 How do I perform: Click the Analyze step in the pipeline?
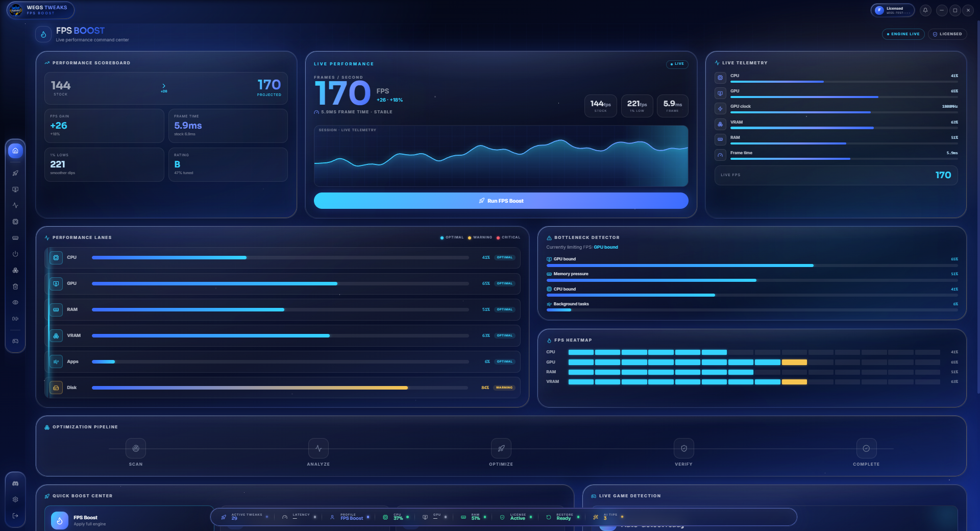[318, 448]
